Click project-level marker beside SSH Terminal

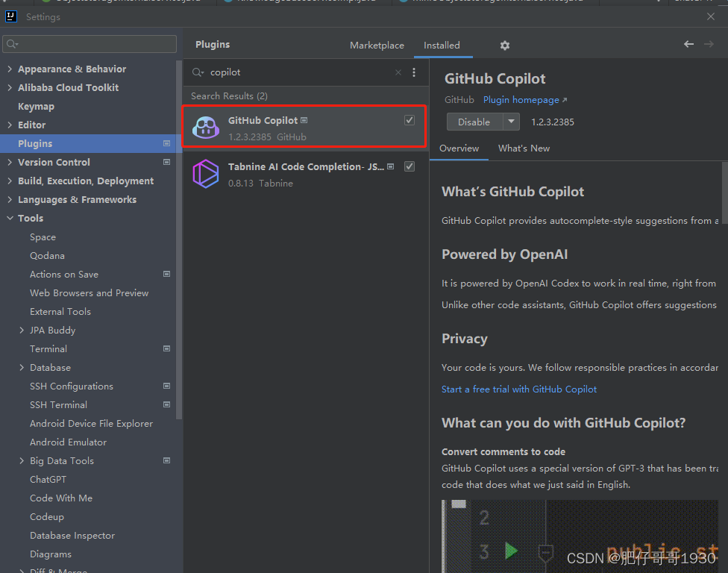coord(166,404)
